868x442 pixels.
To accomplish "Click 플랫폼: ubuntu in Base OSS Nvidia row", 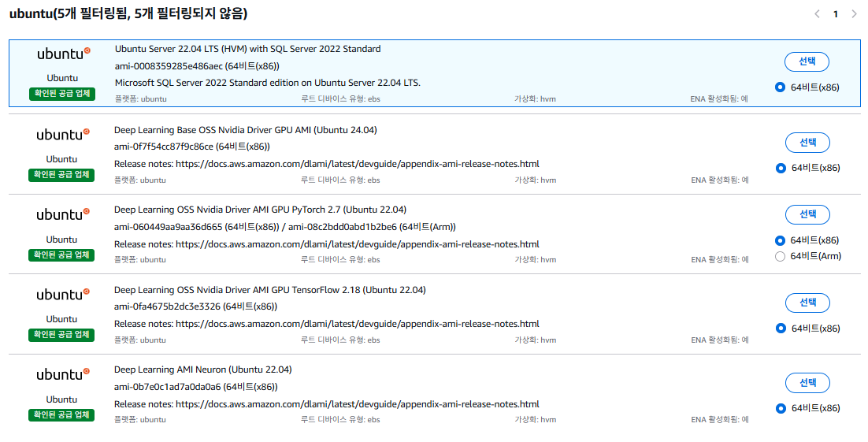I will click(140, 180).
